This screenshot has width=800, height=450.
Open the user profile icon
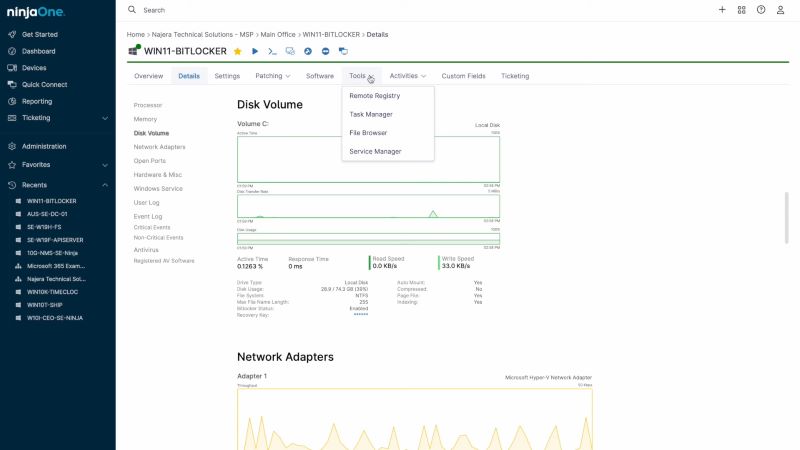coord(780,10)
